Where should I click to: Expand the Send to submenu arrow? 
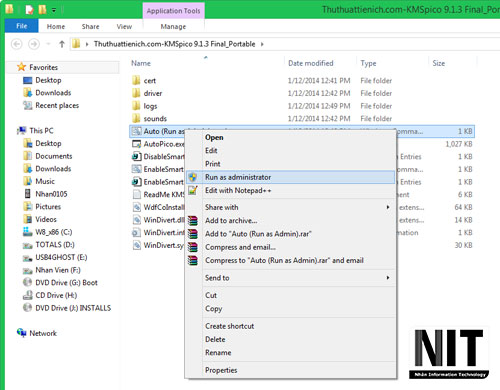[388, 278]
